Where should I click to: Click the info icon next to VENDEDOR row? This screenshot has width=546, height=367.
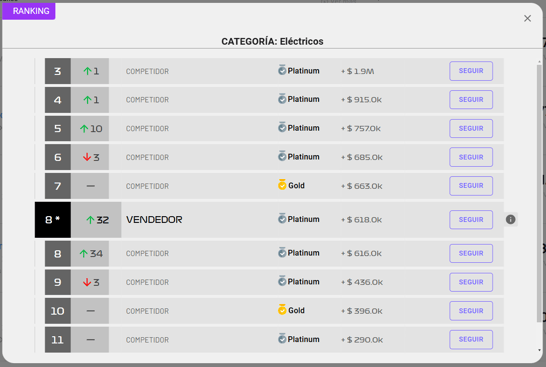pos(510,220)
